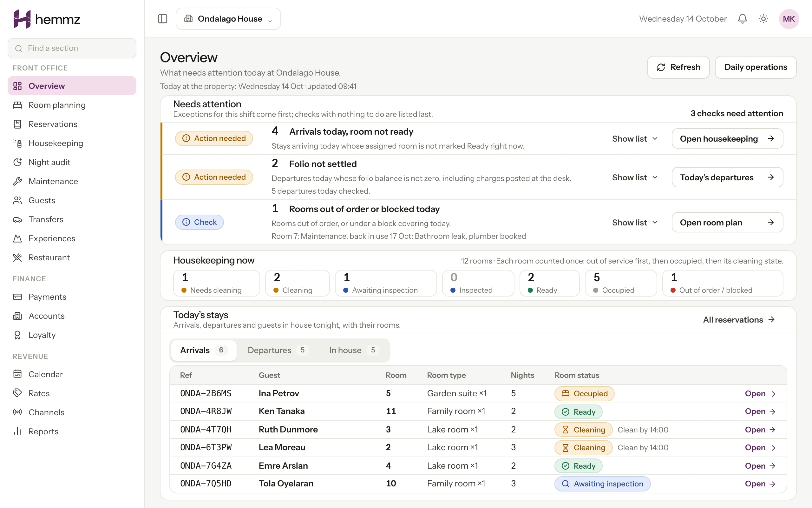This screenshot has width=812, height=508.
Task: Click the Rates tag icon
Action: click(x=17, y=393)
